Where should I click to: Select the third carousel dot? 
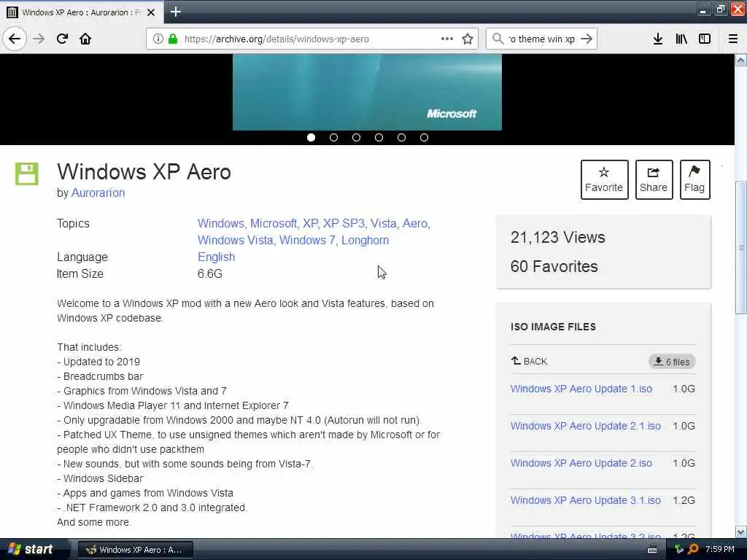(x=356, y=137)
